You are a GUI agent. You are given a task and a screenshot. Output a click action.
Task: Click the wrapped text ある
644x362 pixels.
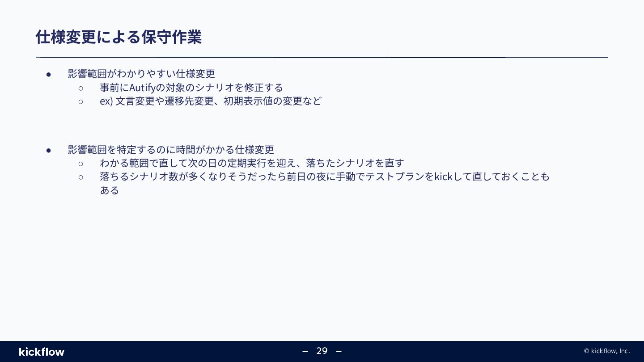(110, 190)
